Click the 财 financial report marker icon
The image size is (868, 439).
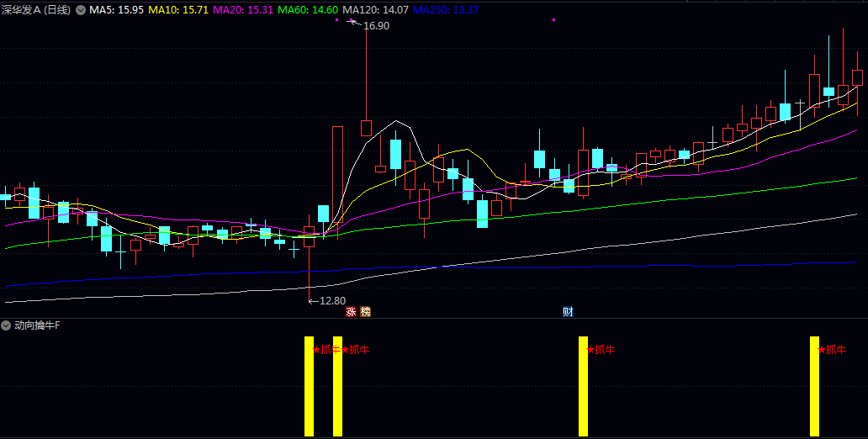(x=568, y=312)
